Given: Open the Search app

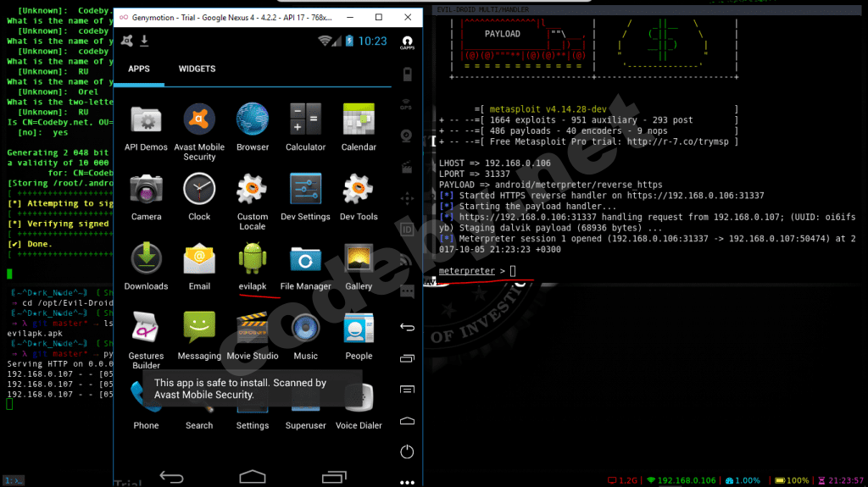Looking at the screenshot, I should pos(199,418).
